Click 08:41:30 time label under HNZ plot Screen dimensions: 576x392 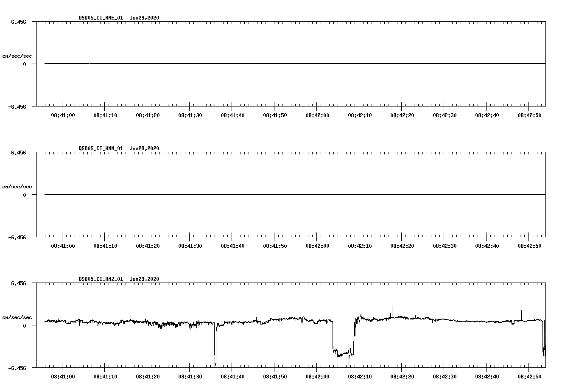tap(190, 377)
